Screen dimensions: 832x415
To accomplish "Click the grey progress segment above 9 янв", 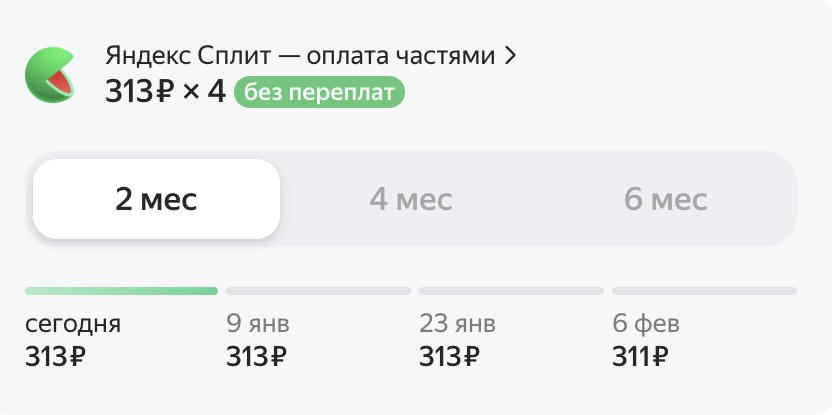I will coord(318,291).
